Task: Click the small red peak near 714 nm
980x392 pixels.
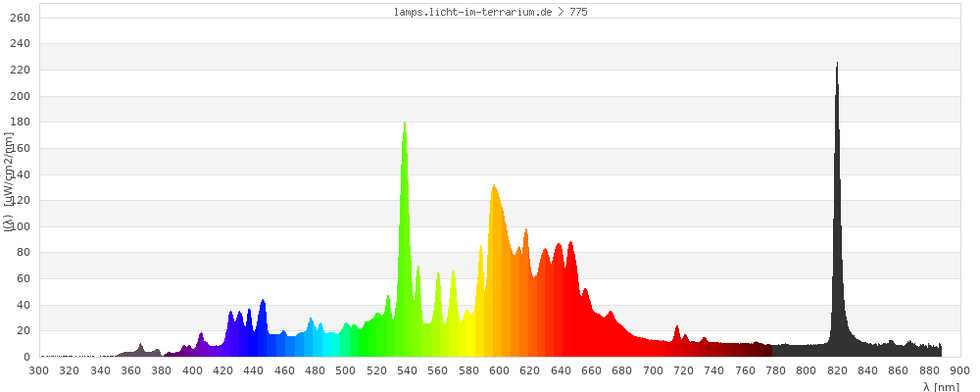Action: pos(677,327)
